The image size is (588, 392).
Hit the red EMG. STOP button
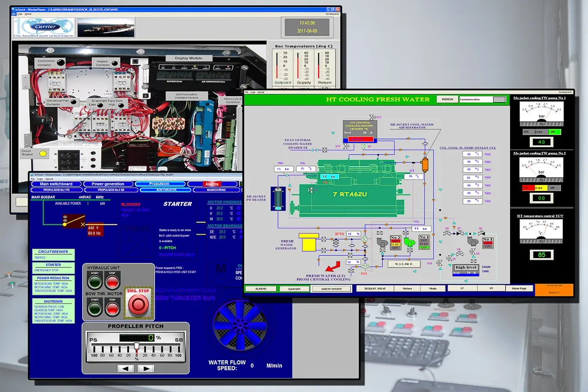[x=138, y=304]
